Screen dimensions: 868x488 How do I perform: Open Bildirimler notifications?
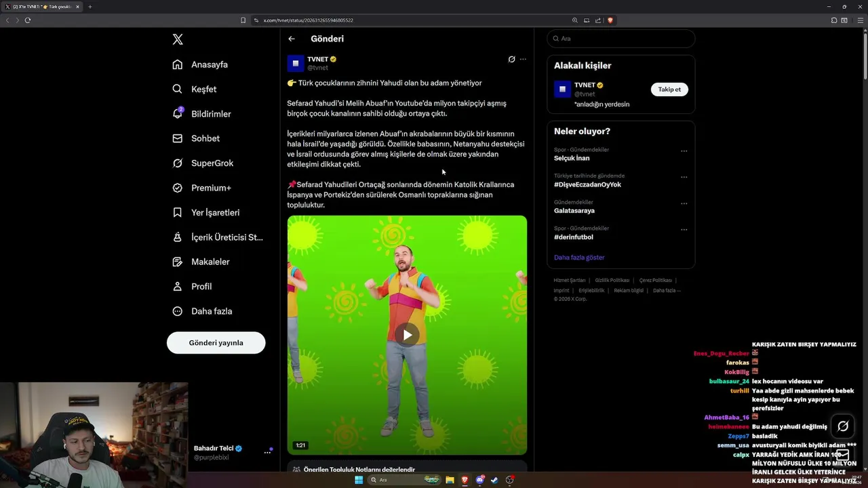pos(201,114)
